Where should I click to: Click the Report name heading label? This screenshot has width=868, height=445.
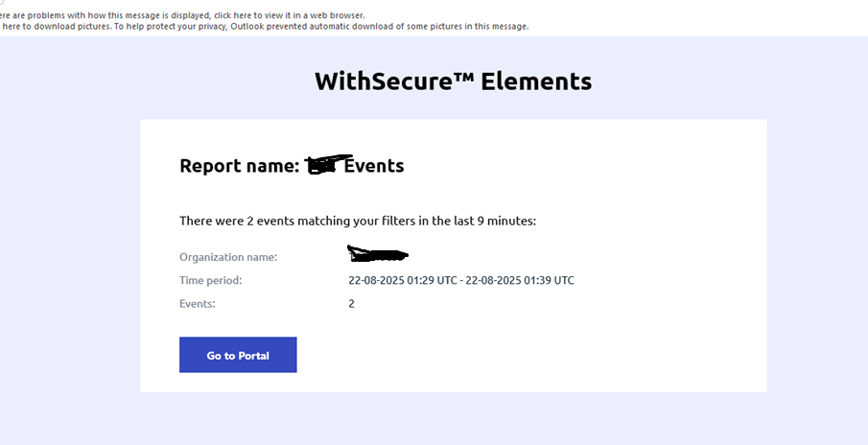pos(240,166)
